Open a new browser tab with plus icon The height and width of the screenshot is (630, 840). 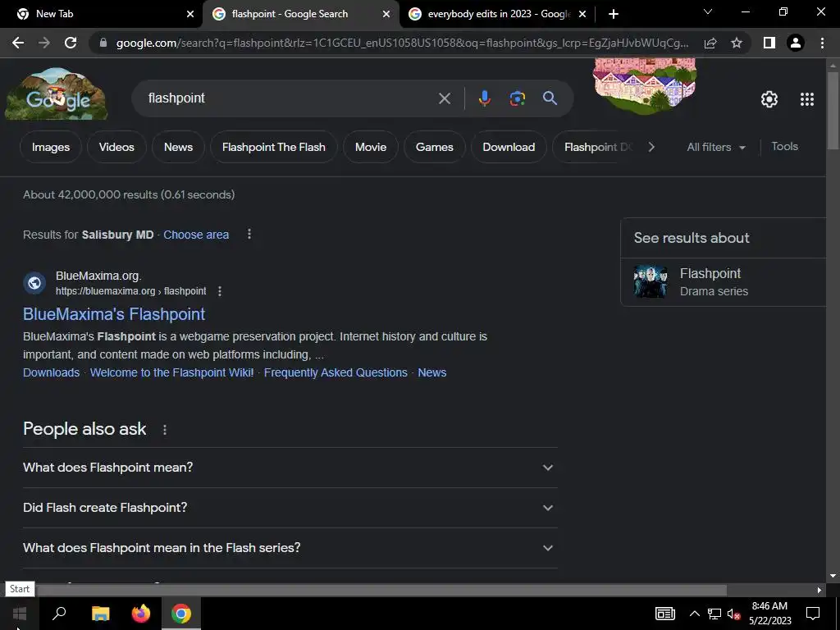614,14
